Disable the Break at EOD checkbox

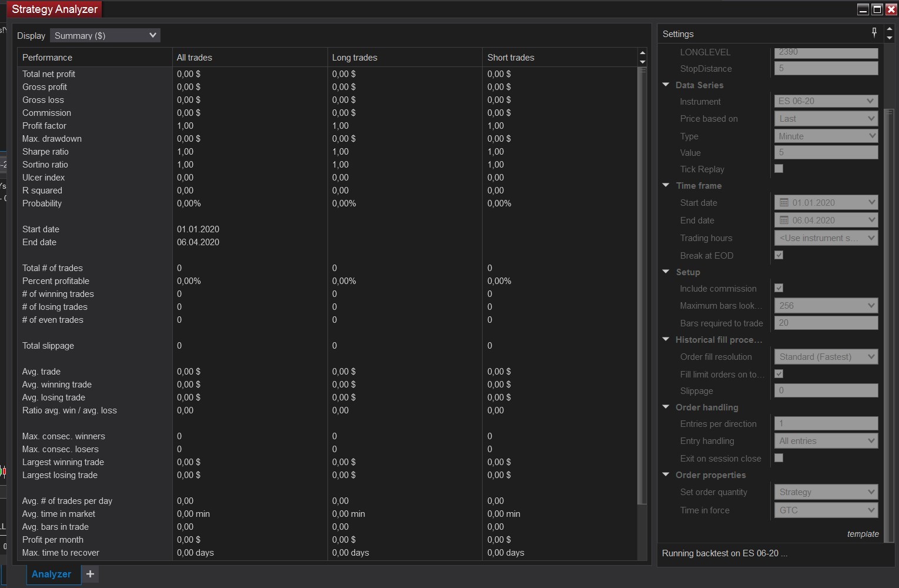tap(778, 255)
